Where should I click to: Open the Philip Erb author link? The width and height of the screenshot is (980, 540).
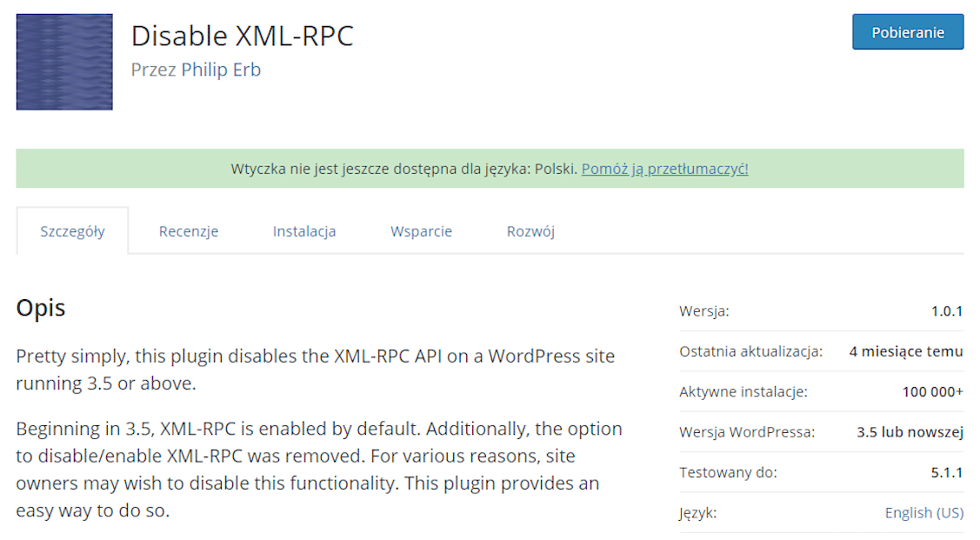coord(221,70)
